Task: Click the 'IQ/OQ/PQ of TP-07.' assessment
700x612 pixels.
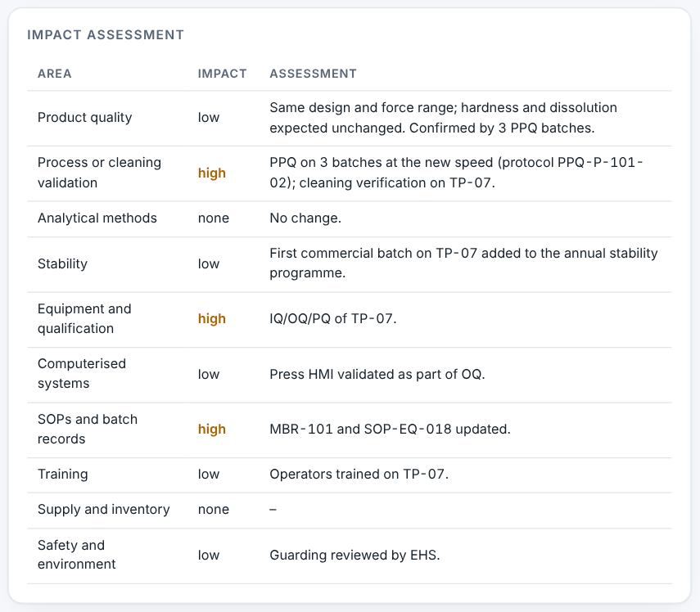Action: (x=333, y=319)
